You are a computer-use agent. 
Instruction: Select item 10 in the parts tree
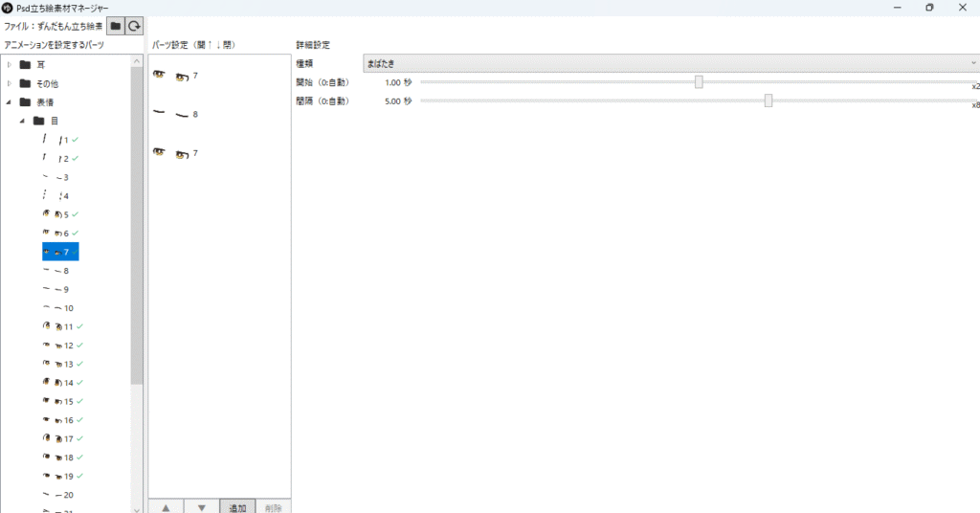[x=63, y=308]
